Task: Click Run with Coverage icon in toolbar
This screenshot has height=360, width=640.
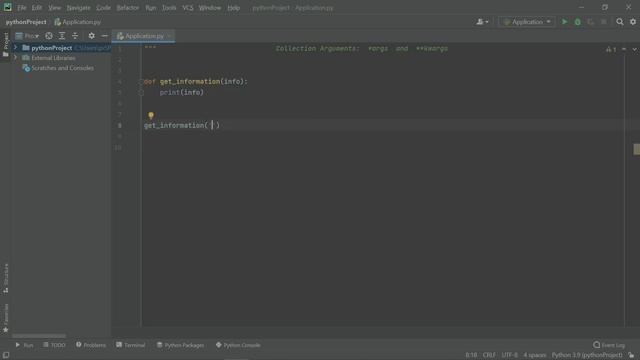Action: [591, 22]
